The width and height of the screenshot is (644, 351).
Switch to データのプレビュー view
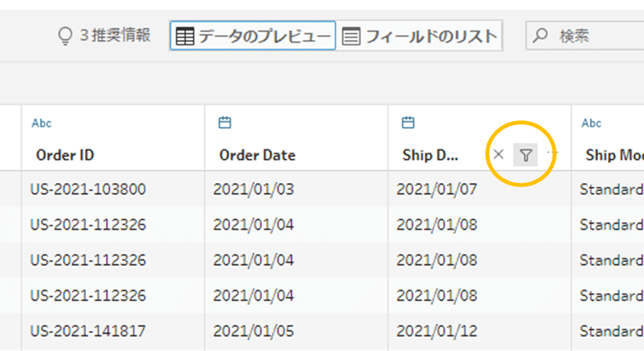pos(253,36)
